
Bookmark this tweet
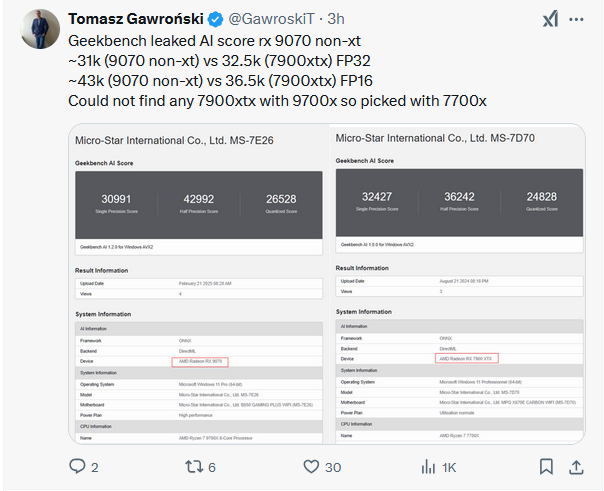(x=545, y=467)
